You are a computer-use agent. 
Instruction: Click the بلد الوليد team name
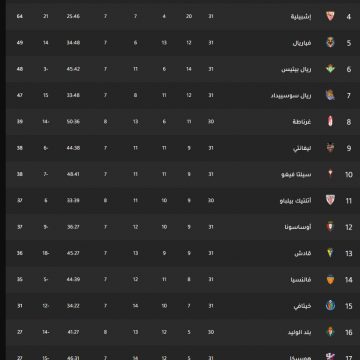point(300,332)
